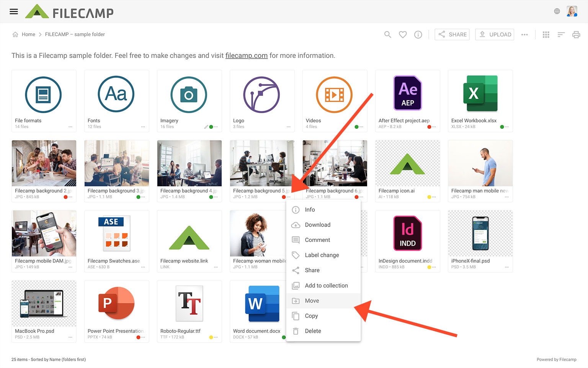Open Filecamp man mobile options ellipsis
588x368 pixels.
[507, 197]
